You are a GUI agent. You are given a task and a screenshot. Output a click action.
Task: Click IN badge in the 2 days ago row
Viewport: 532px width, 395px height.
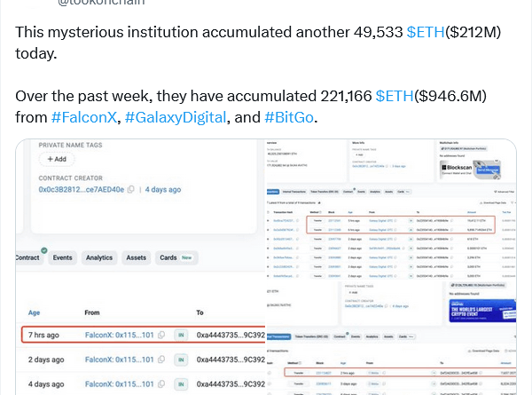[x=180, y=360]
